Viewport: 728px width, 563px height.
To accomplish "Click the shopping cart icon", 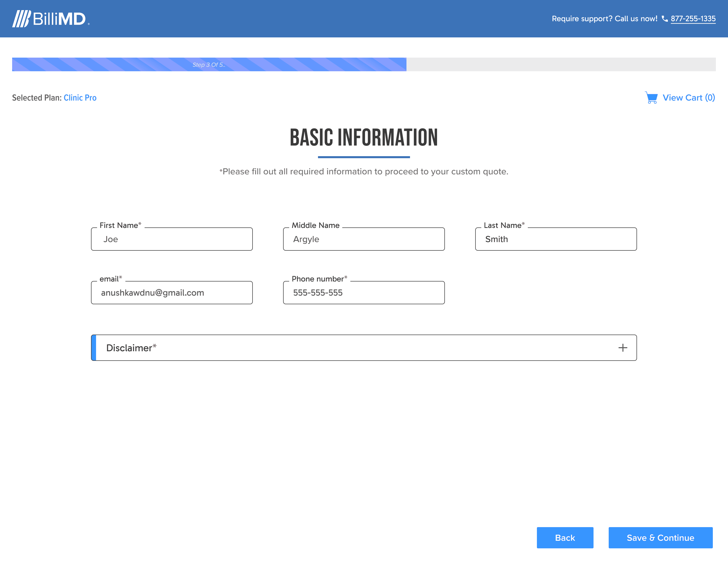I will pos(651,98).
